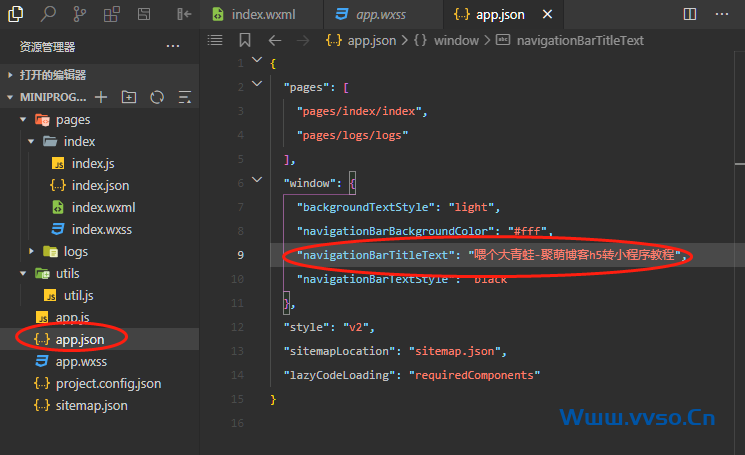Screen dimensions: 745x455
Task: Collapse the pages folder in tree
Action: point(22,120)
